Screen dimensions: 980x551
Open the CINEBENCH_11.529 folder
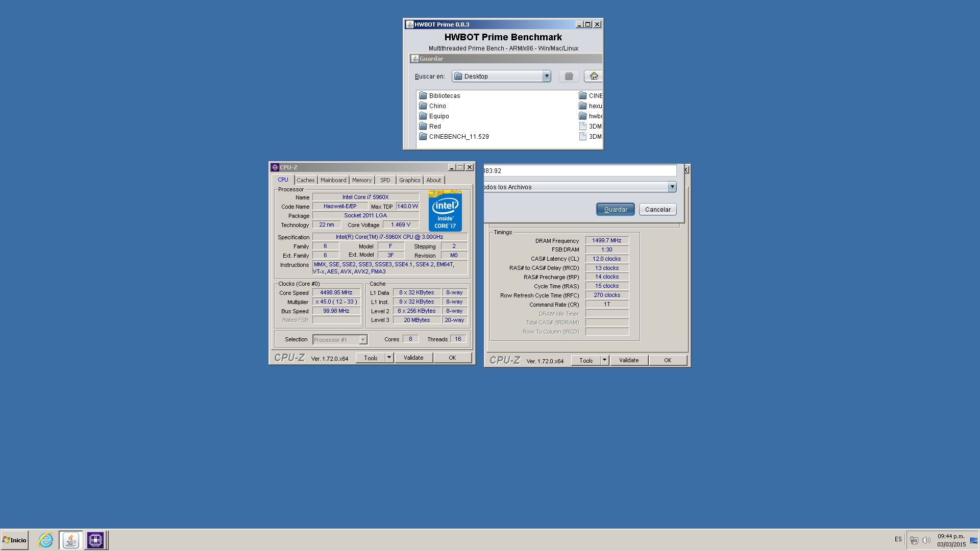454,136
